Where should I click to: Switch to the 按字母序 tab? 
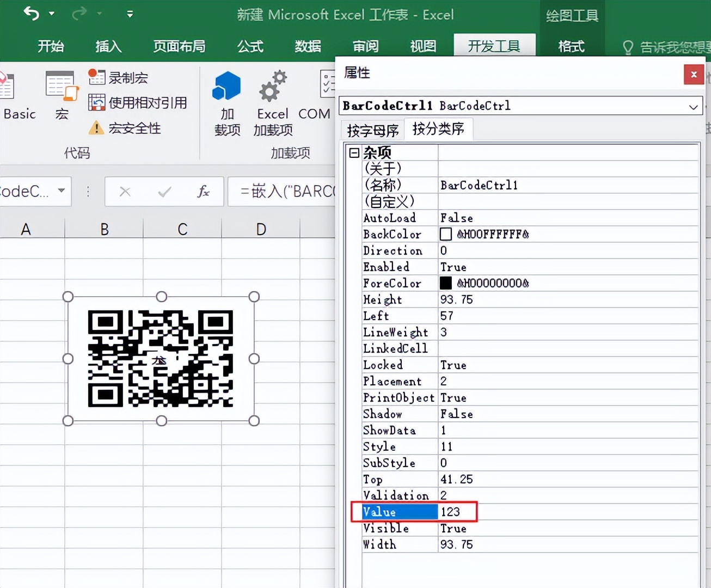(373, 131)
